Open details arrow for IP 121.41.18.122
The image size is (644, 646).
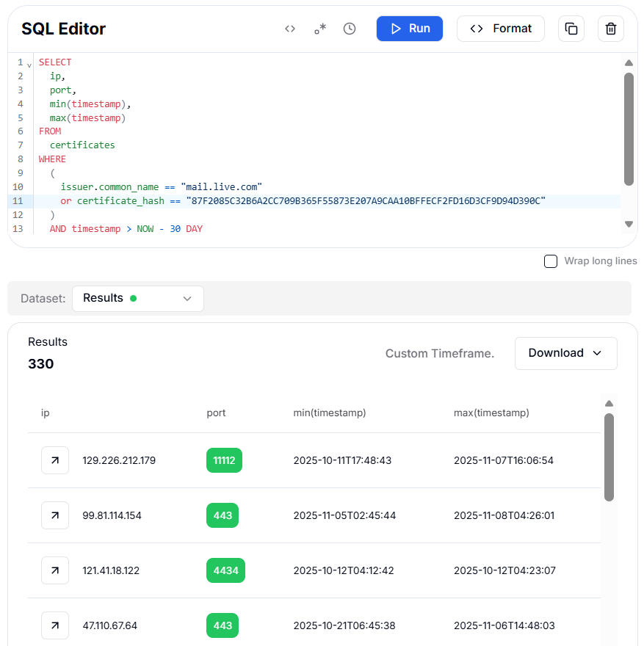pos(55,570)
